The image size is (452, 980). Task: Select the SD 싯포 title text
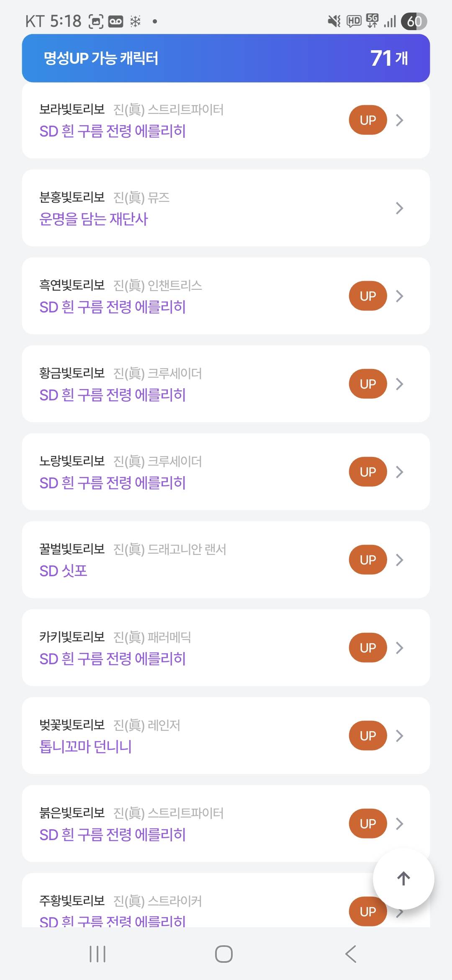click(x=63, y=571)
